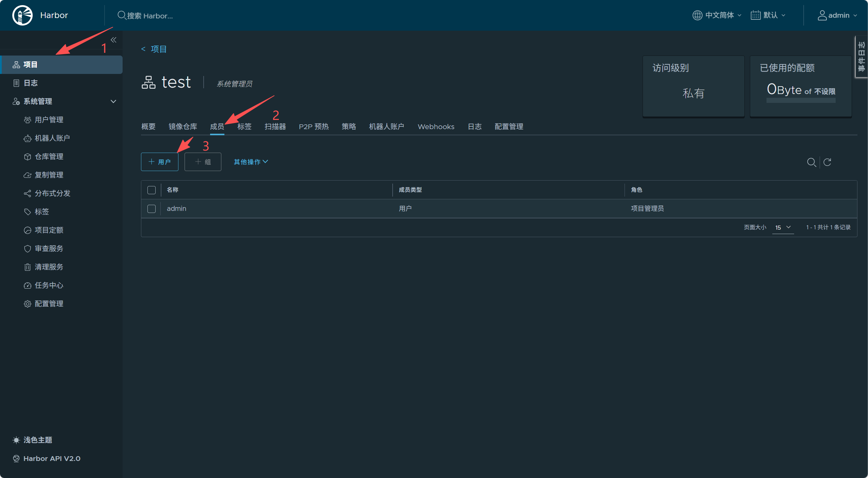
Task: Open 仓库管理 in sidebar
Action: pyautogui.click(x=49, y=157)
